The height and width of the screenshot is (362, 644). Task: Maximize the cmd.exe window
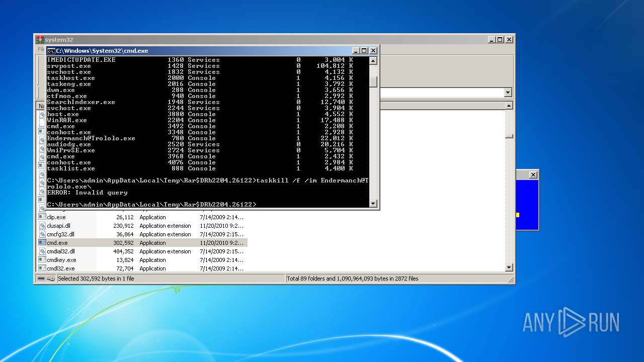(x=364, y=51)
